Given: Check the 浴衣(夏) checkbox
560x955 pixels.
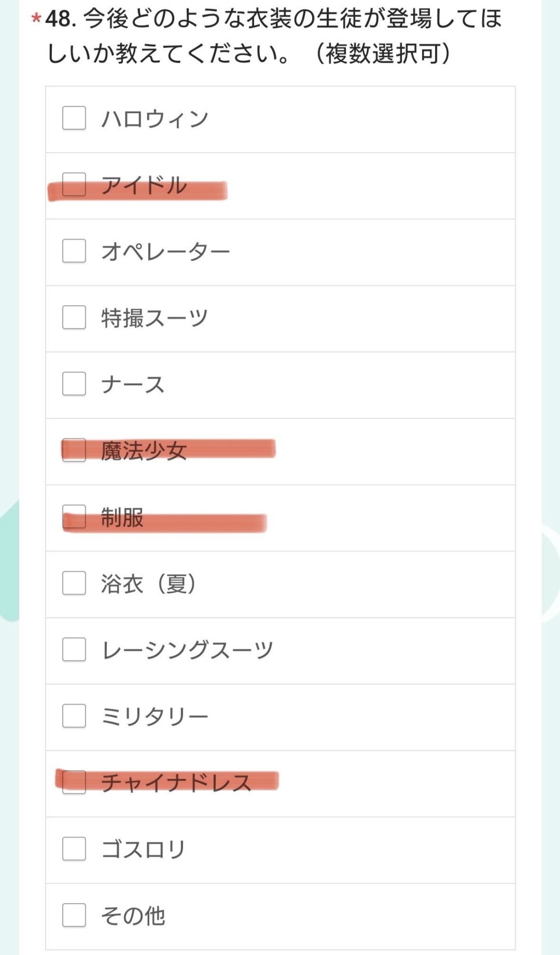Looking at the screenshot, I should pos(74,583).
